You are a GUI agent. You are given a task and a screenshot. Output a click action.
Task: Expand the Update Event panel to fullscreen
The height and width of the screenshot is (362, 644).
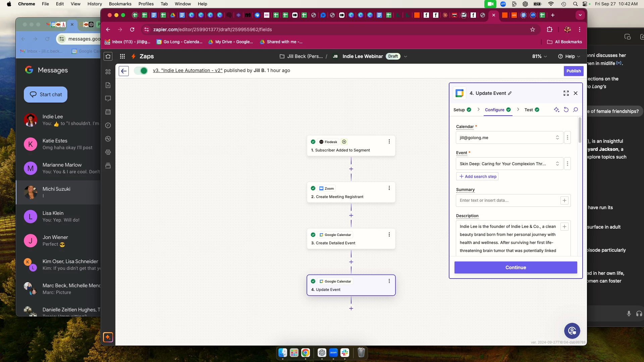566,93
